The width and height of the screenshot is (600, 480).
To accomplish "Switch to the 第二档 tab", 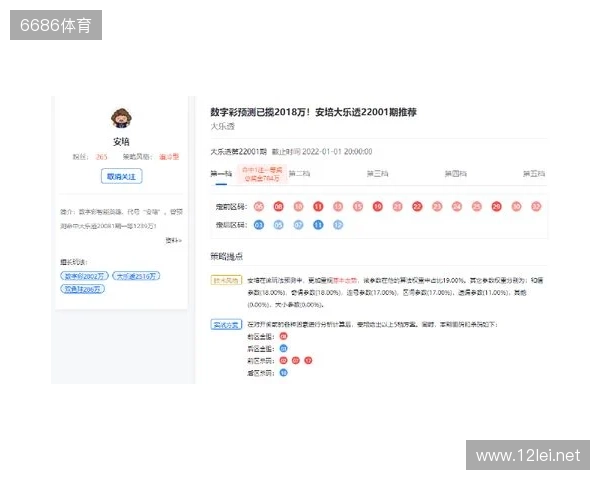I will click(x=299, y=174).
